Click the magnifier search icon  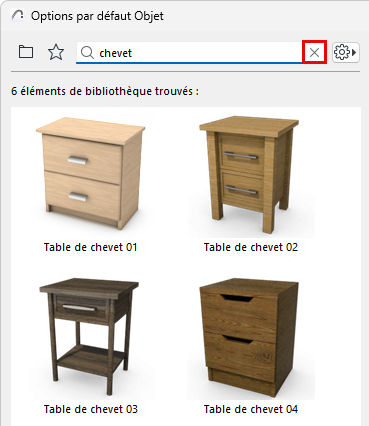click(x=87, y=53)
